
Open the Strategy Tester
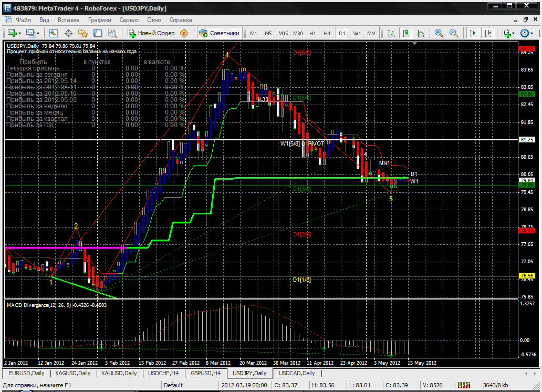(112, 33)
